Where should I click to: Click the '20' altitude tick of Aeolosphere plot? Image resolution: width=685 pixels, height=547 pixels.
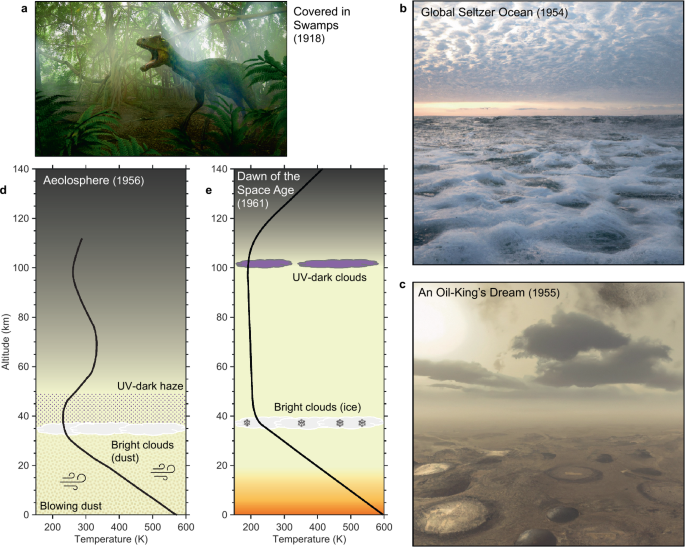(23, 465)
